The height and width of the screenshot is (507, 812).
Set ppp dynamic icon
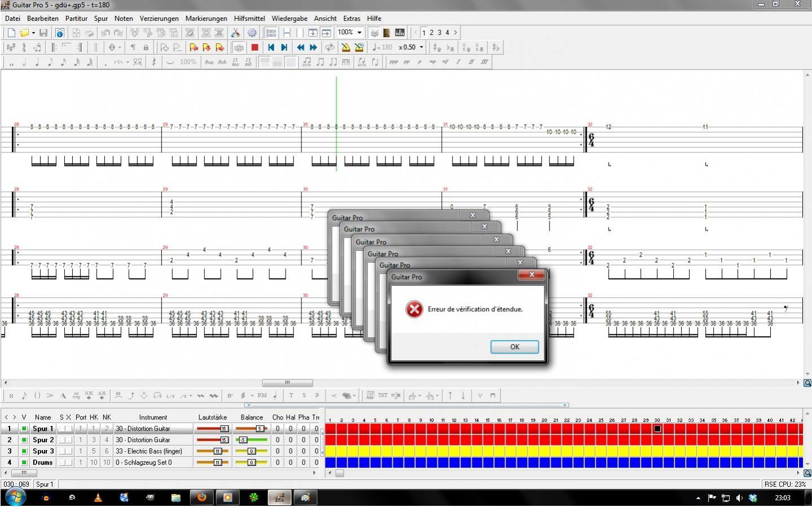pyautogui.click(x=393, y=63)
